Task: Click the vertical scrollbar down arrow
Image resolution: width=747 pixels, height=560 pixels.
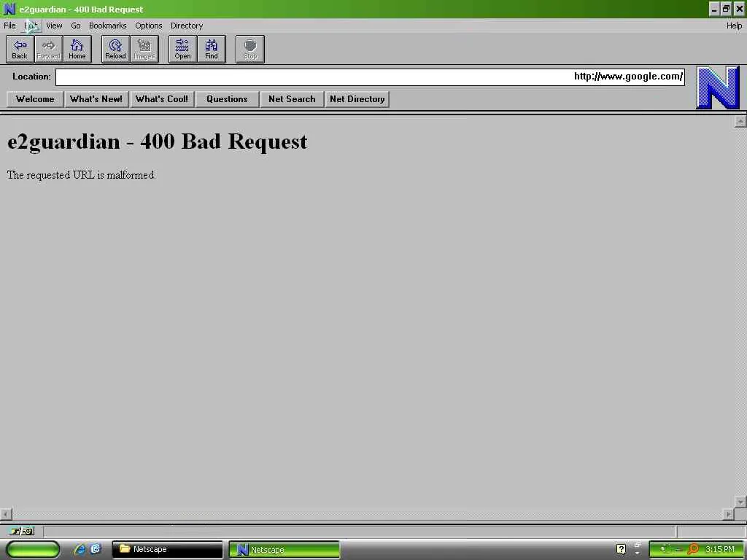Action: (740, 502)
